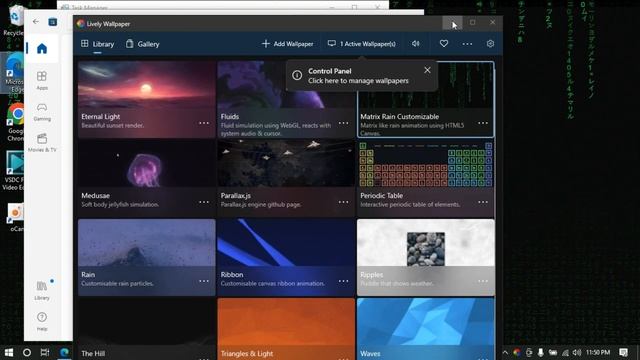The height and width of the screenshot is (360, 640).
Task: Click the Fluids wallpaper title
Action: click(x=230, y=117)
